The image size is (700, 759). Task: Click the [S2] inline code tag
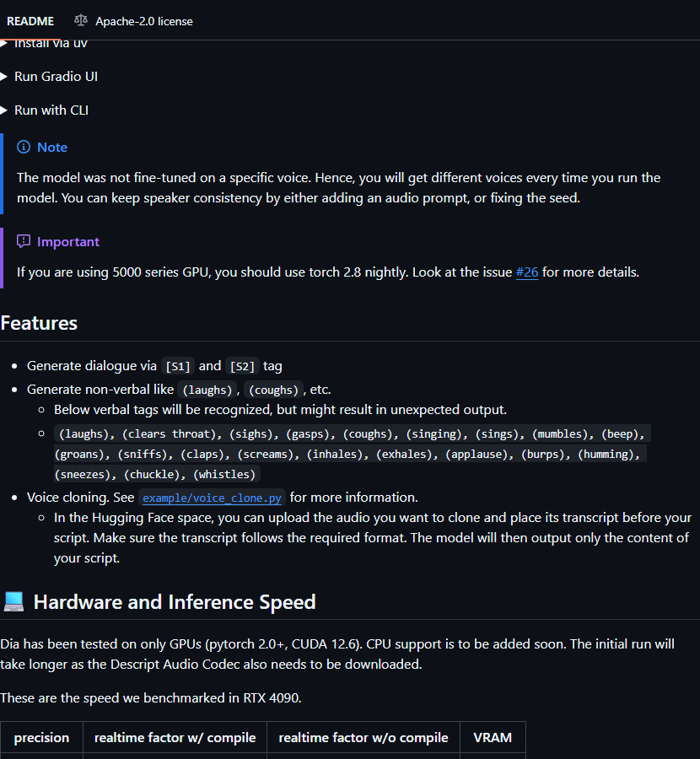242,367
